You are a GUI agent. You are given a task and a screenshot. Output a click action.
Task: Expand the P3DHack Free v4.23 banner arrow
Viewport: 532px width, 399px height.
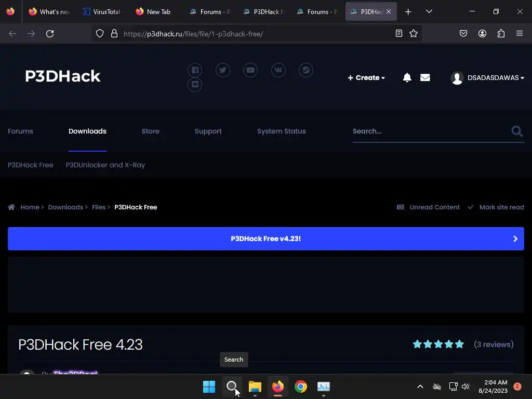tap(515, 239)
